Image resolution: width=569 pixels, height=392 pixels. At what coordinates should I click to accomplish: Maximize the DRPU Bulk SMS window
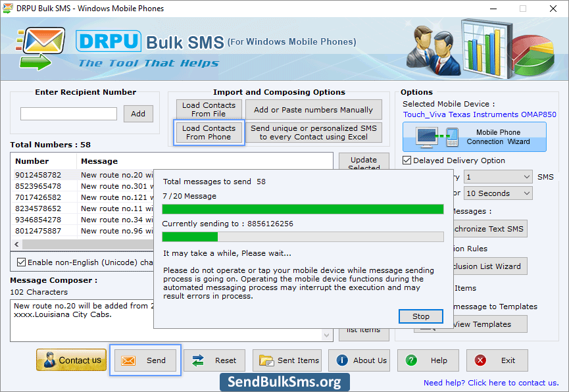click(x=523, y=9)
